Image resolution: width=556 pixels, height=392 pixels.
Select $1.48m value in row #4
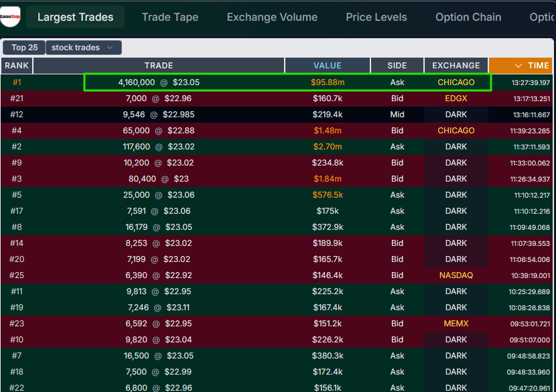(328, 131)
